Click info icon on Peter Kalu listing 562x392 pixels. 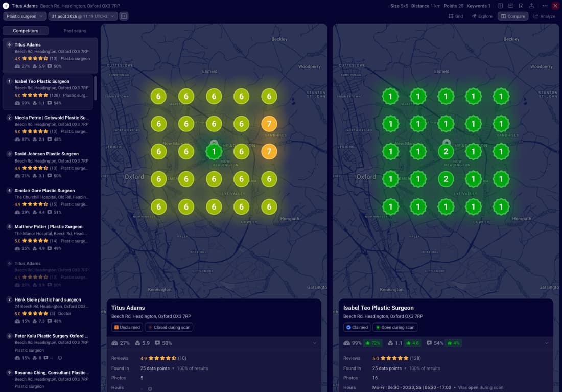coord(60,358)
